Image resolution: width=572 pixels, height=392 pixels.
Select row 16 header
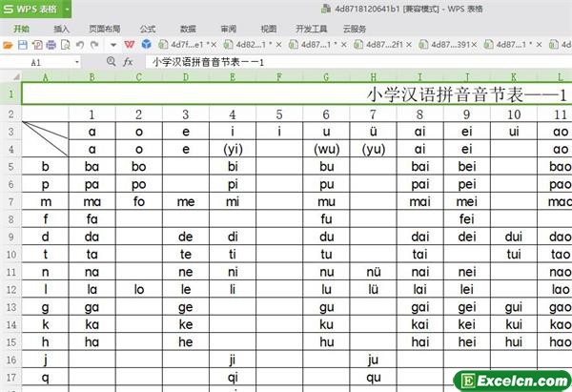click(x=10, y=360)
